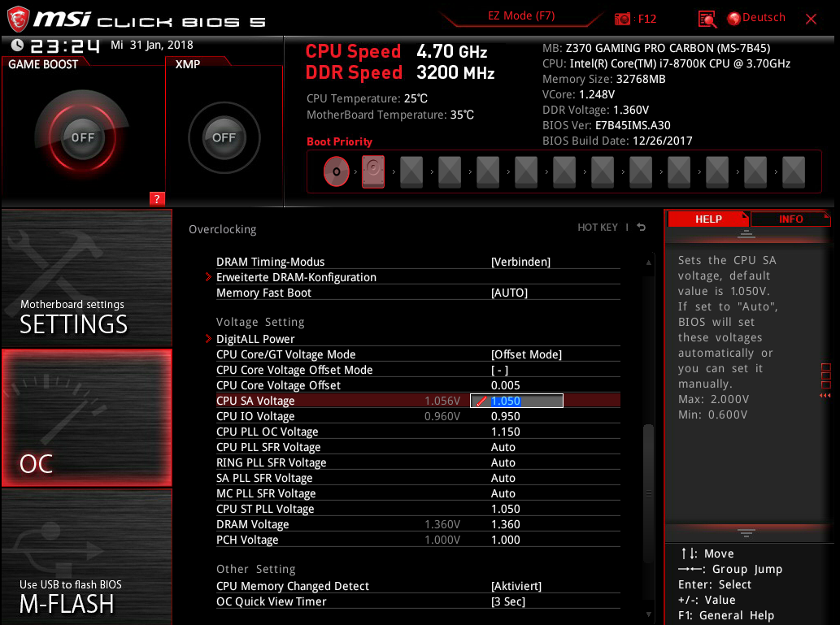Image resolution: width=840 pixels, height=625 pixels.
Task: Change language via the Deutsch globe
Action: click(756, 18)
